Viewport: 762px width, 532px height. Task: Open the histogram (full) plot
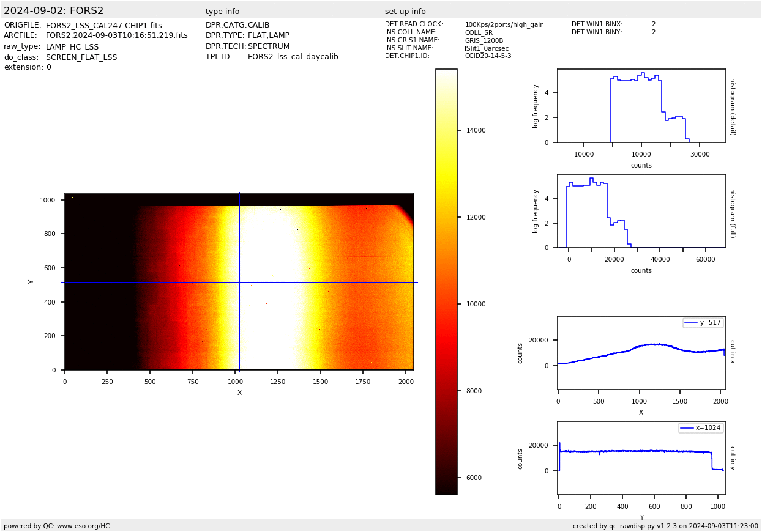click(641, 211)
